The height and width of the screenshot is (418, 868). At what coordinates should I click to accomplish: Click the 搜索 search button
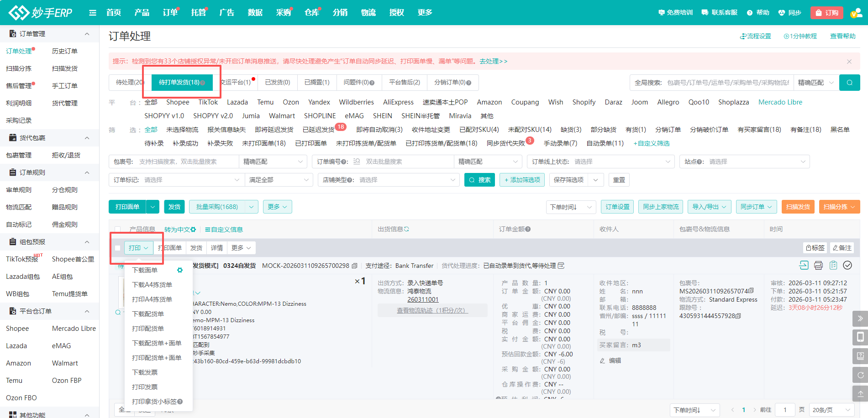(479, 180)
